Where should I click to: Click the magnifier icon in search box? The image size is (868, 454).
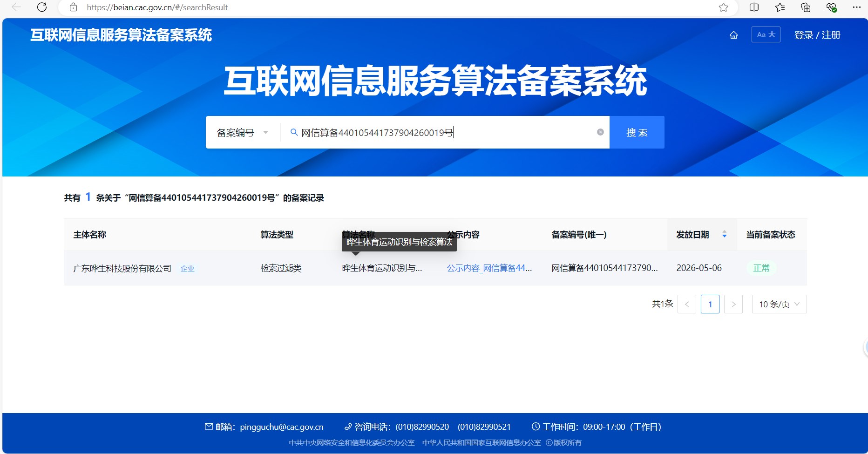pyautogui.click(x=294, y=132)
